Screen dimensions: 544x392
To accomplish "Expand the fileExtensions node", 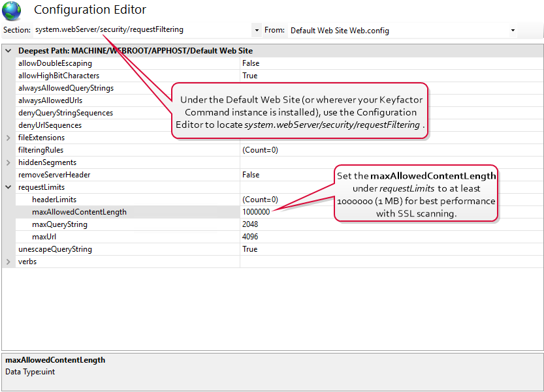I will [x=8, y=138].
